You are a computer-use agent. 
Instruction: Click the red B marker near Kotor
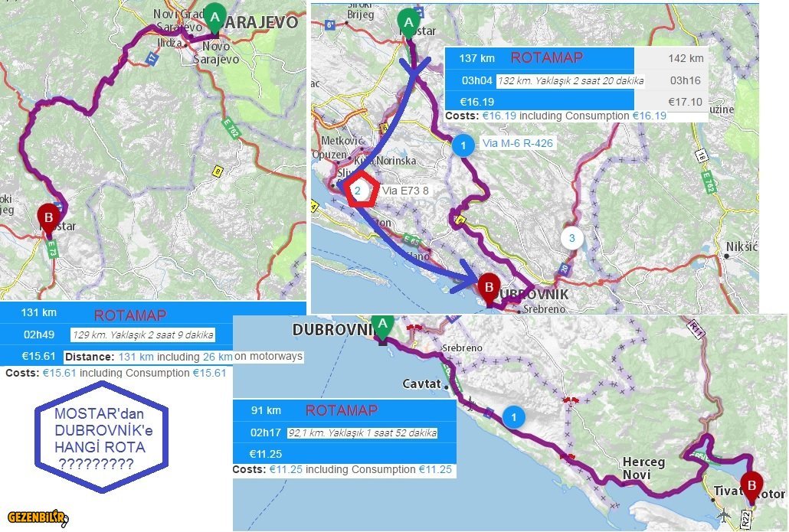(751, 487)
